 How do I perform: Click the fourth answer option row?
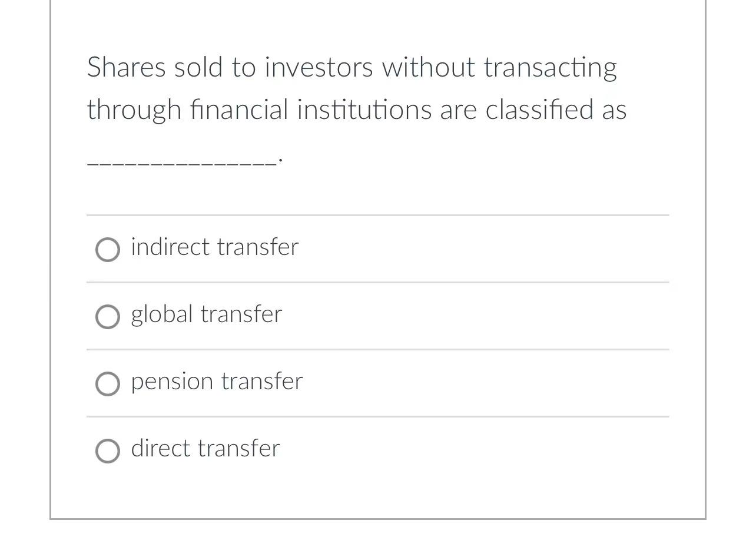click(x=377, y=449)
